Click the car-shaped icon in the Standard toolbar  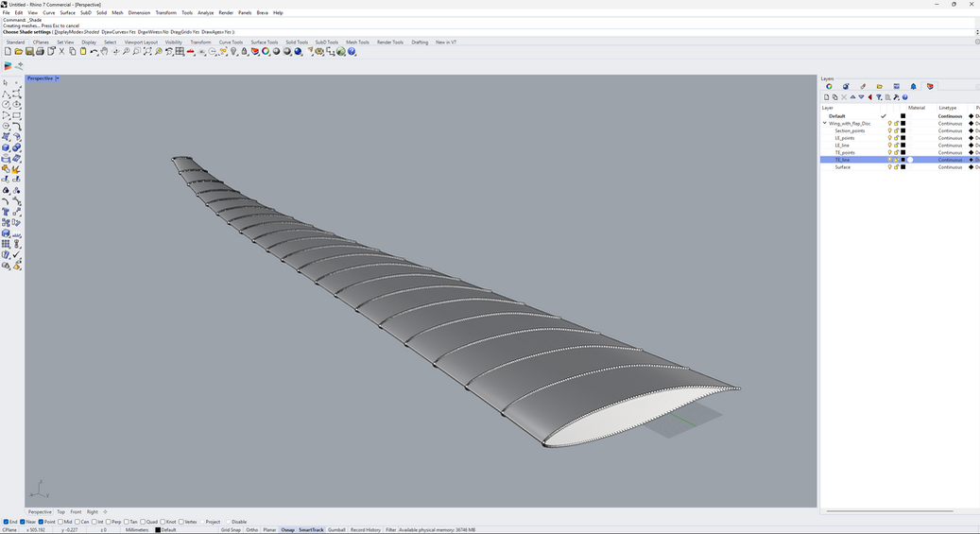[190, 51]
